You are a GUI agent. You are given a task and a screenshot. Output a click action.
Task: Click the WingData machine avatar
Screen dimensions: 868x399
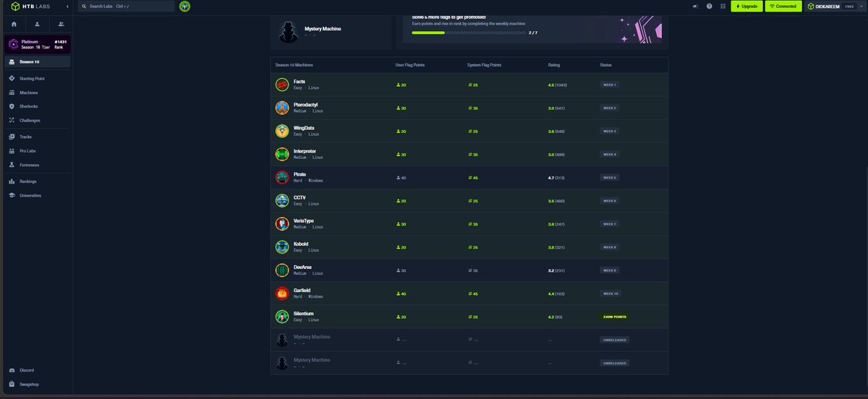point(282,131)
